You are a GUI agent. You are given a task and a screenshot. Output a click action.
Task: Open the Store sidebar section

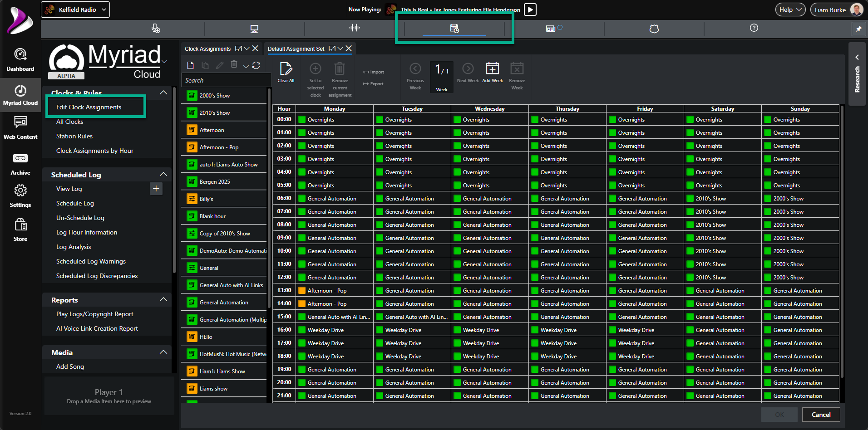point(20,230)
